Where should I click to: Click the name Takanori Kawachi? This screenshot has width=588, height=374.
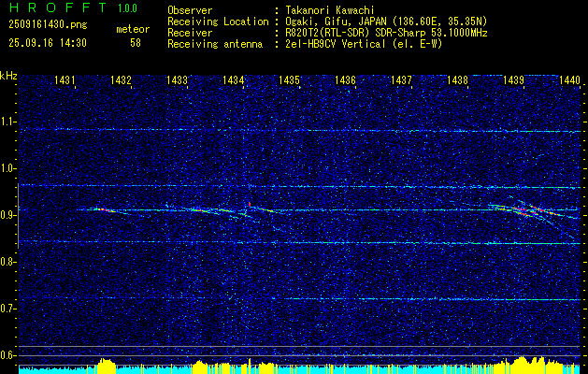330,10
